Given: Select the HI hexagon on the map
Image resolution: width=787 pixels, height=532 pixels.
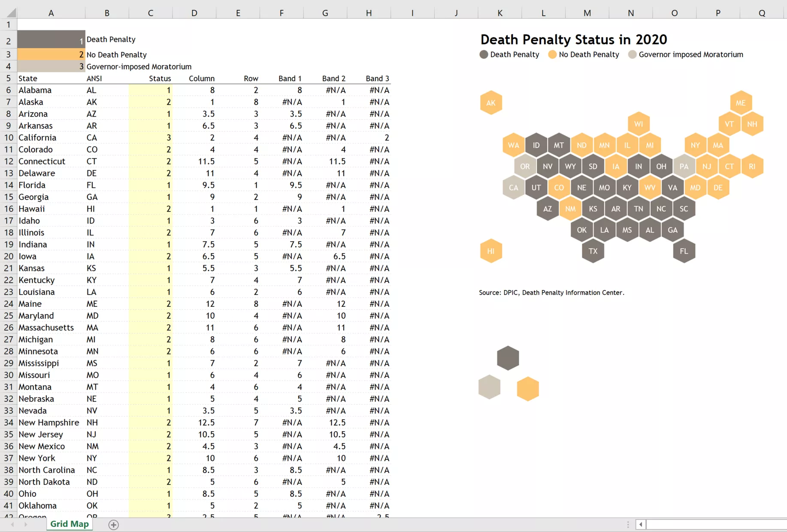Looking at the screenshot, I should (490, 251).
